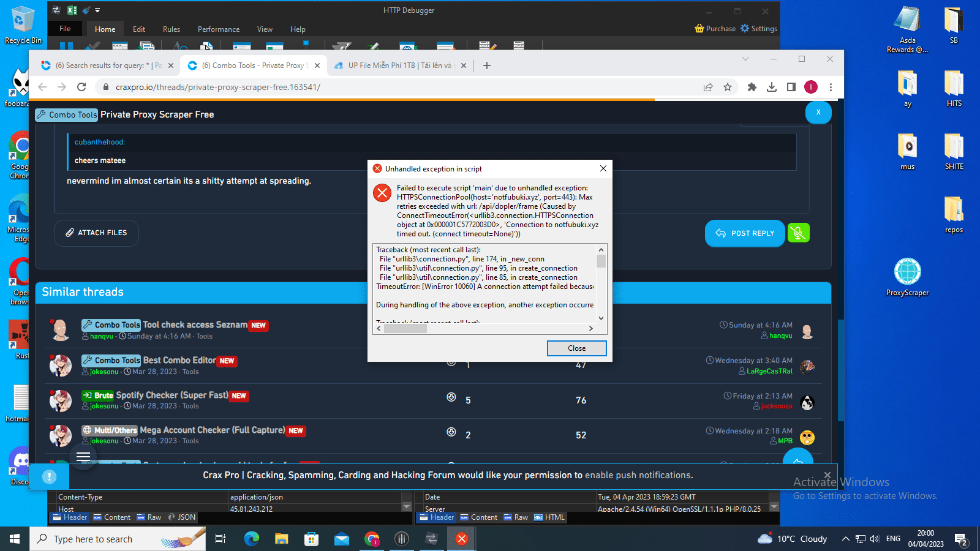Toggle browser side panel icon
Viewport: 980px width, 551px height.
pos(791,87)
